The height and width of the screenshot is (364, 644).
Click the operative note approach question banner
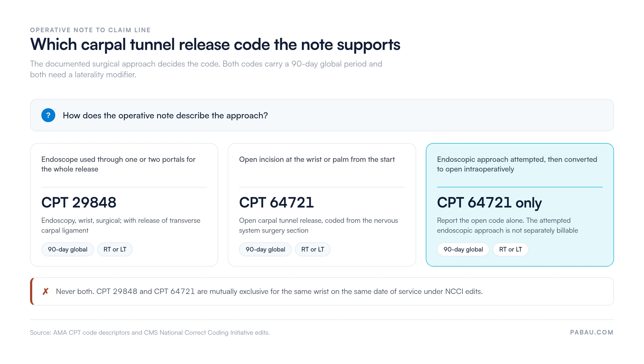(322, 115)
